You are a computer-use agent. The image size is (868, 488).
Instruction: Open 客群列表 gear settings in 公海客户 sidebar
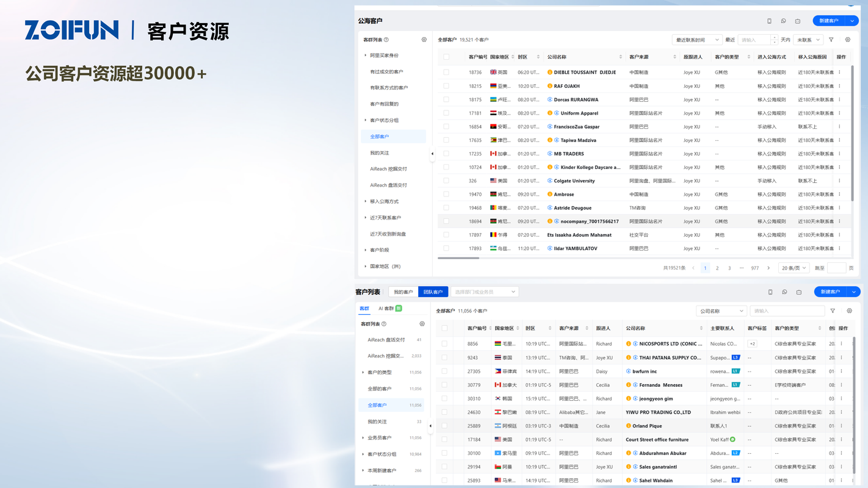[x=424, y=40]
